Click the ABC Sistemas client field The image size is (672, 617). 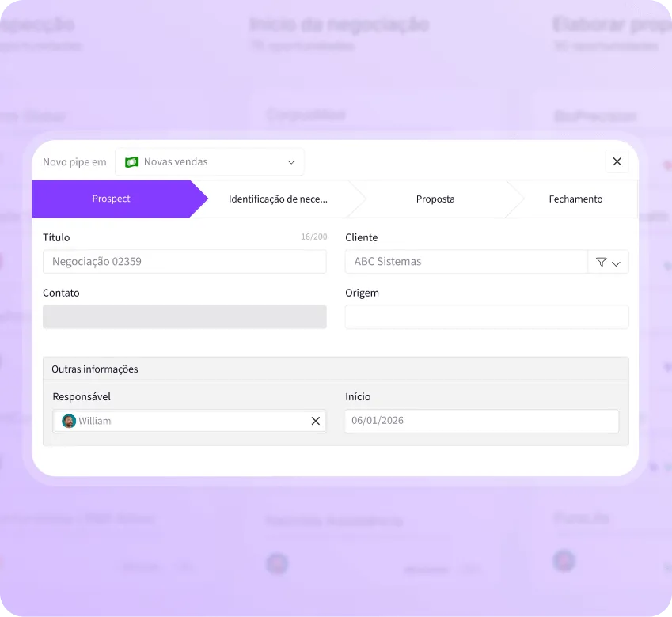(467, 261)
